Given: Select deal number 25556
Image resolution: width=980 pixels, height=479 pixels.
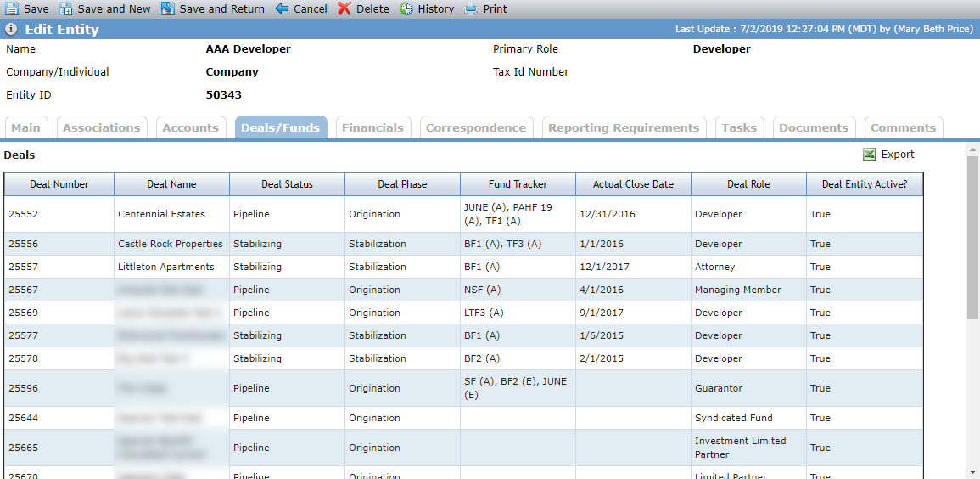Looking at the screenshot, I should 23,244.
